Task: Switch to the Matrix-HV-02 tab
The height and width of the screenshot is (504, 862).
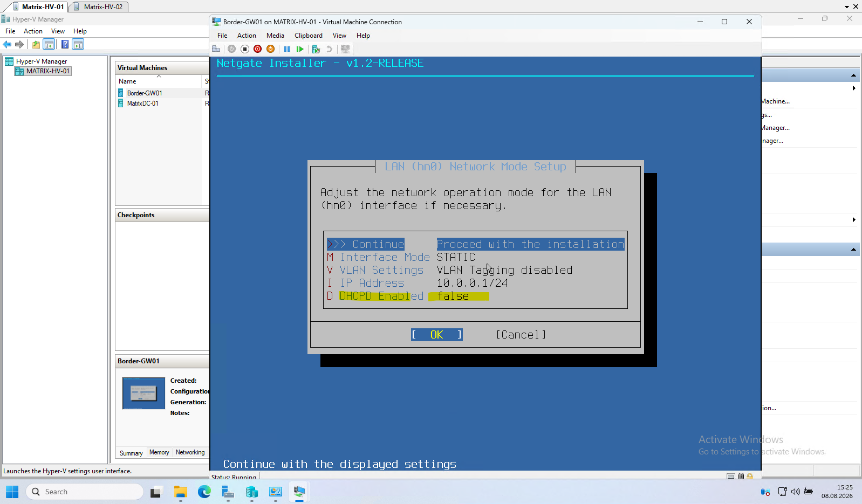Action: (99, 7)
